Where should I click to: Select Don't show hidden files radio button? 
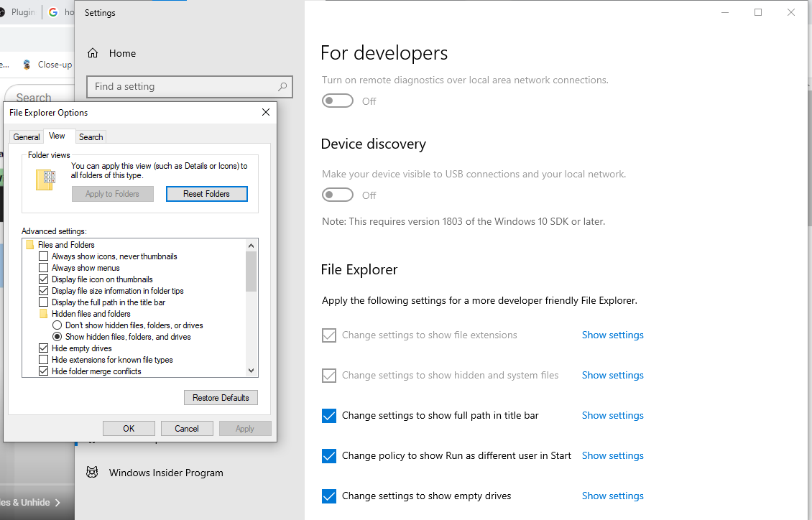[57, 325]
